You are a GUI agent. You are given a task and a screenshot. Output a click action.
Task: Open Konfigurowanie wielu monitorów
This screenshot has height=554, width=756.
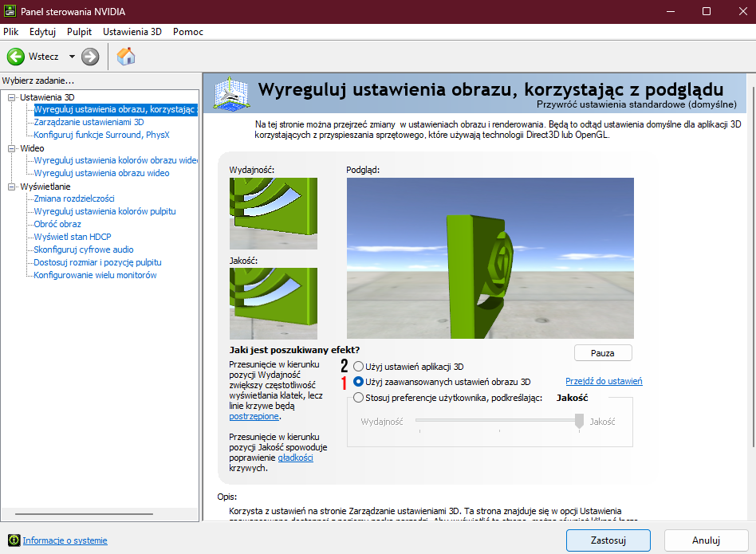(x=95, y=275)
